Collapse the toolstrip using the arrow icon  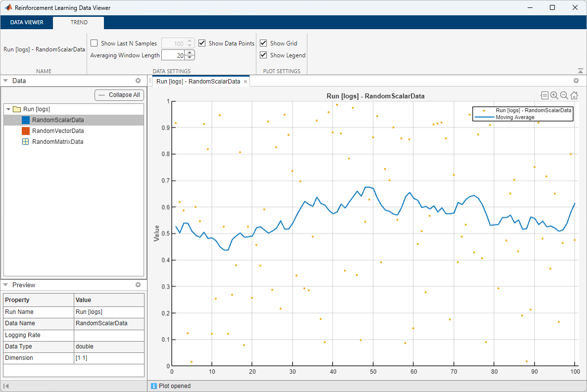pyautogui.click(x=580, y=71)
